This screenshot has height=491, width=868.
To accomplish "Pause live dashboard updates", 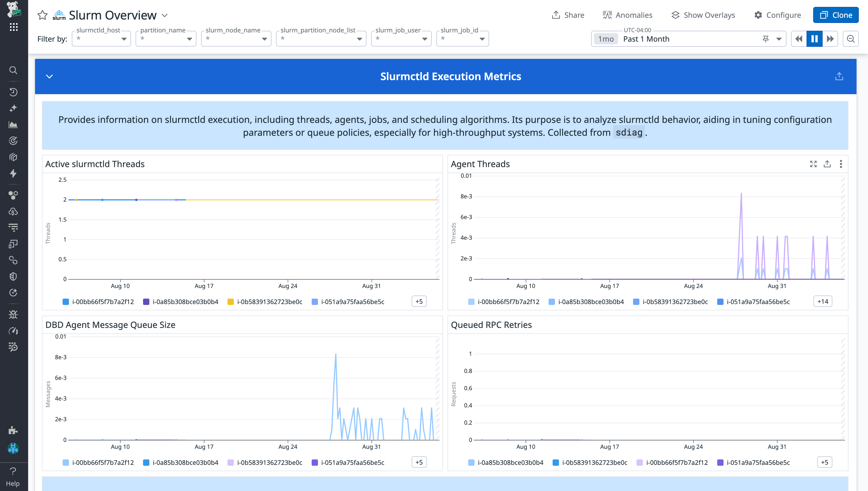I will click(814, 38).
